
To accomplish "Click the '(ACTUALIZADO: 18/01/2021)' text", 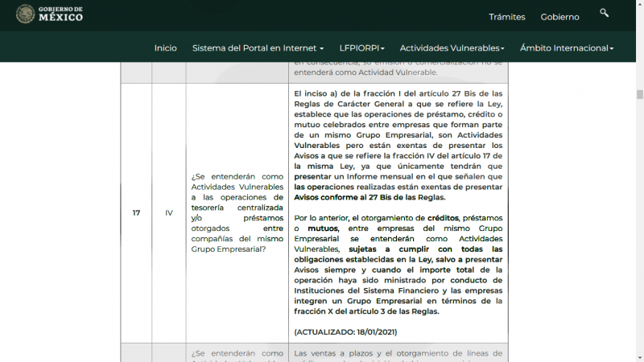I will click(x=345, y=331).
